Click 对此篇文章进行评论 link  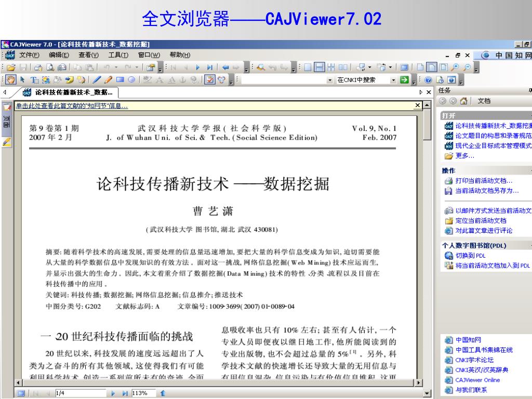[484, 230]
